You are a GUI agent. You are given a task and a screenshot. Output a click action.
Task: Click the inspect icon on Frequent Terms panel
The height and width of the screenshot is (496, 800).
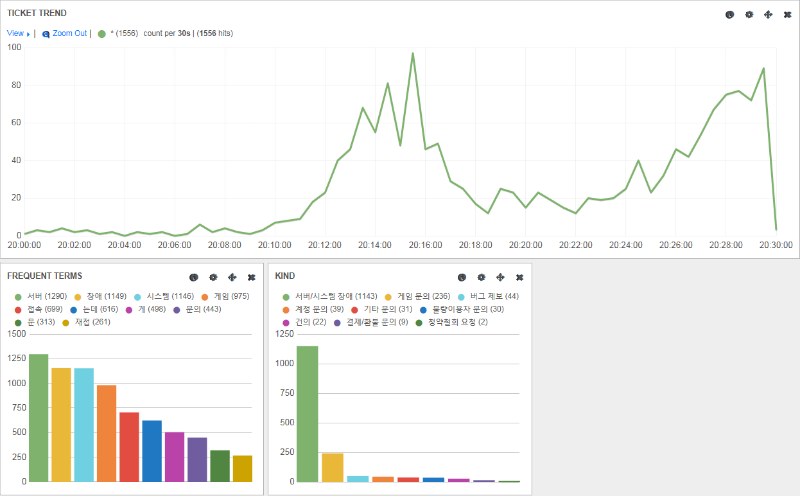[194, 277]
